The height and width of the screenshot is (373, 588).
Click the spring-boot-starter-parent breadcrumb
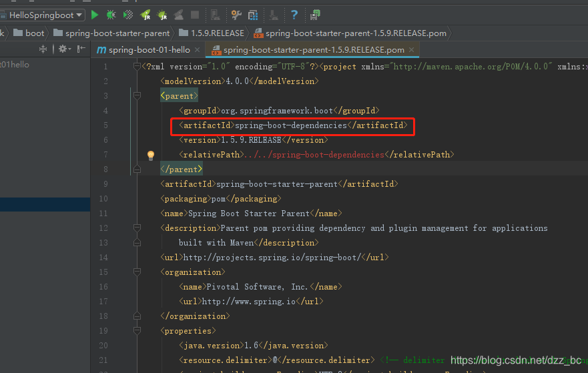pyautogui.click(x=111, y=33)
